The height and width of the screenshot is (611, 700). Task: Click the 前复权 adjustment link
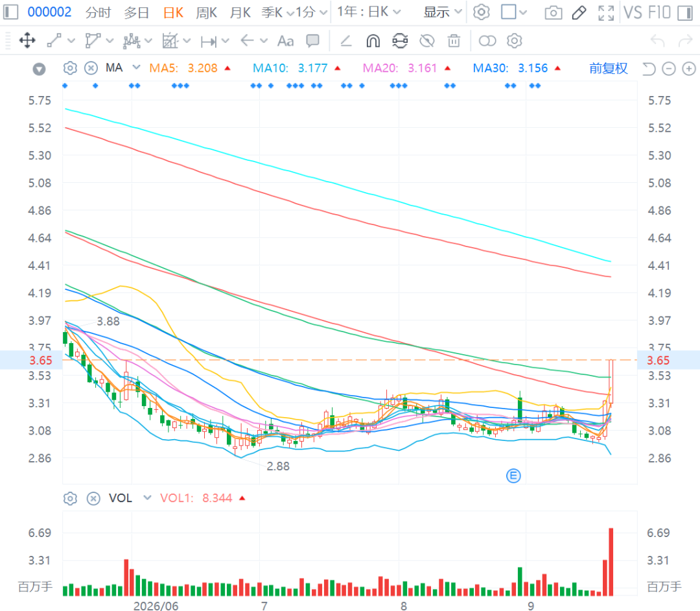609,68
